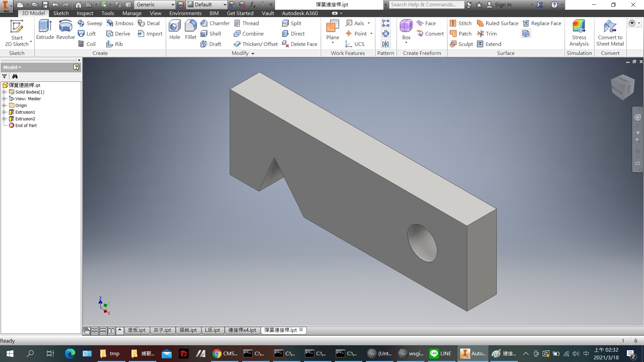Click the Mirror pattern icon
The height and width of the screenshot is (362, 644).
pyautogui.click(x=386, y=44)
